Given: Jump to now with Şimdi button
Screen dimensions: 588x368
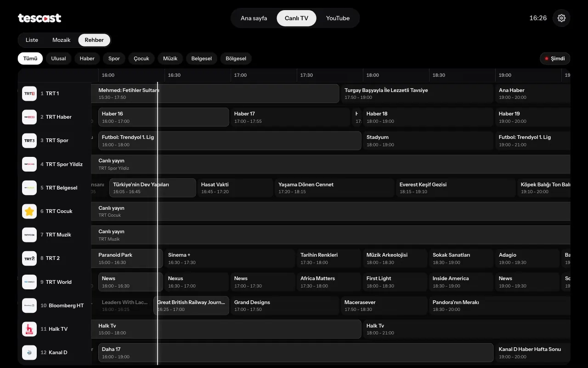Looking at the screenshot, I should coord(555,58).
